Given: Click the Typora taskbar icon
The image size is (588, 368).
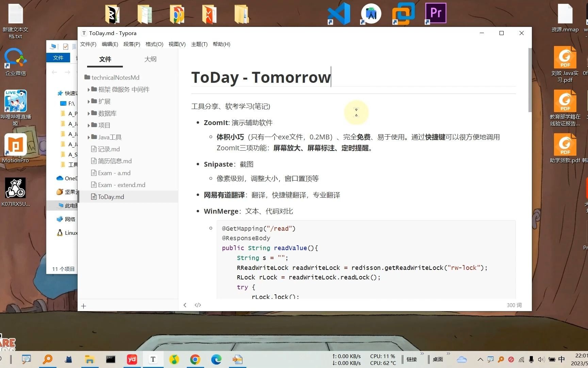Looking at the screenshot, I should click(153, 359).
